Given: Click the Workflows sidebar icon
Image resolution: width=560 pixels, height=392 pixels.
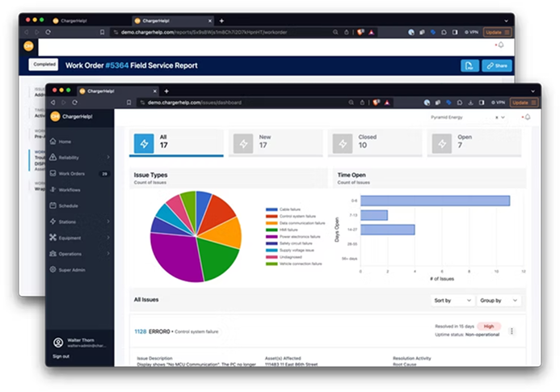Looking at the screenshot, I should tap(53, 190).
